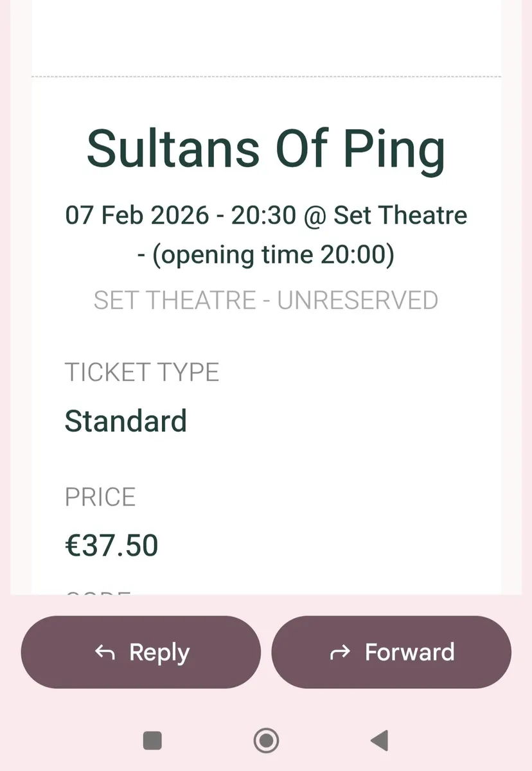Tap the SET THEATRE - UNRESERVED label
Image resolution: width=532 pixels, height=771 pixels.
266,299
